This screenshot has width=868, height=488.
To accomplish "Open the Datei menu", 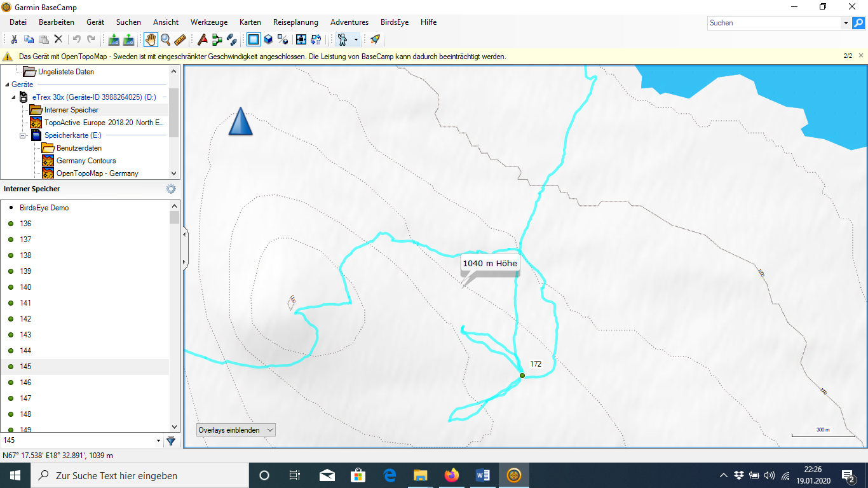I will 18,22.
